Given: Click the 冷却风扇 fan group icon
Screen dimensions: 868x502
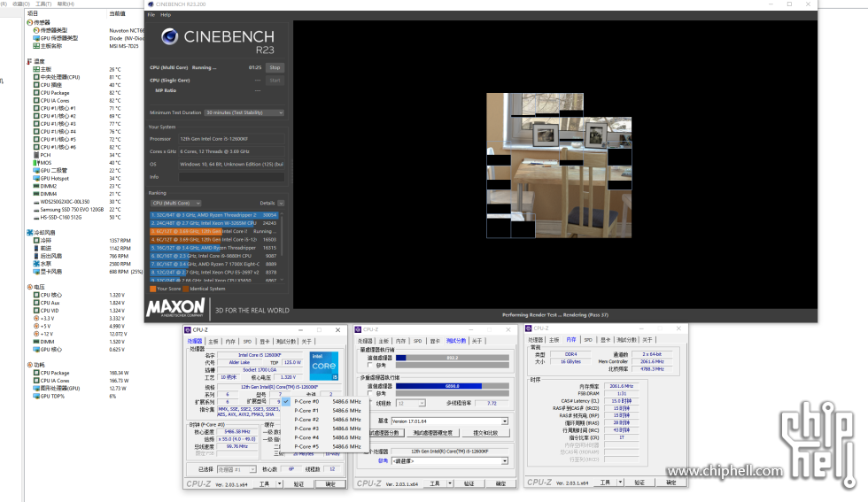Looking at the screenshot, I should (x=30, y=233).
